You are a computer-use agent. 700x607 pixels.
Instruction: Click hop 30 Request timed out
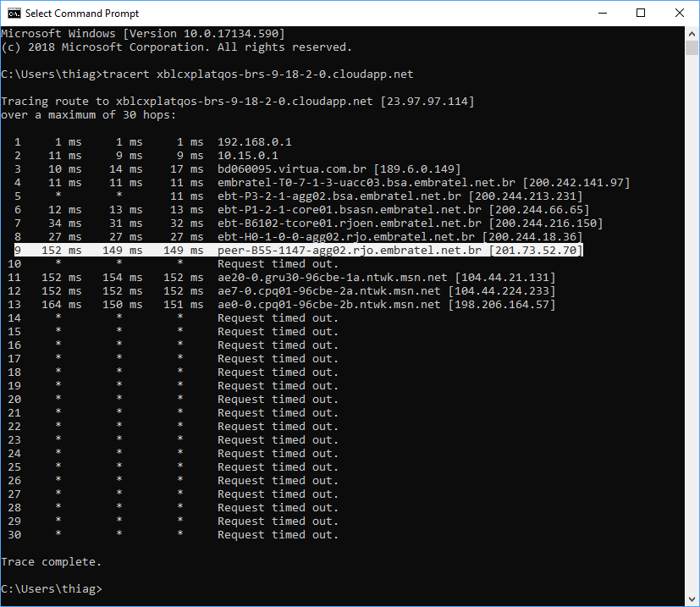278,535
